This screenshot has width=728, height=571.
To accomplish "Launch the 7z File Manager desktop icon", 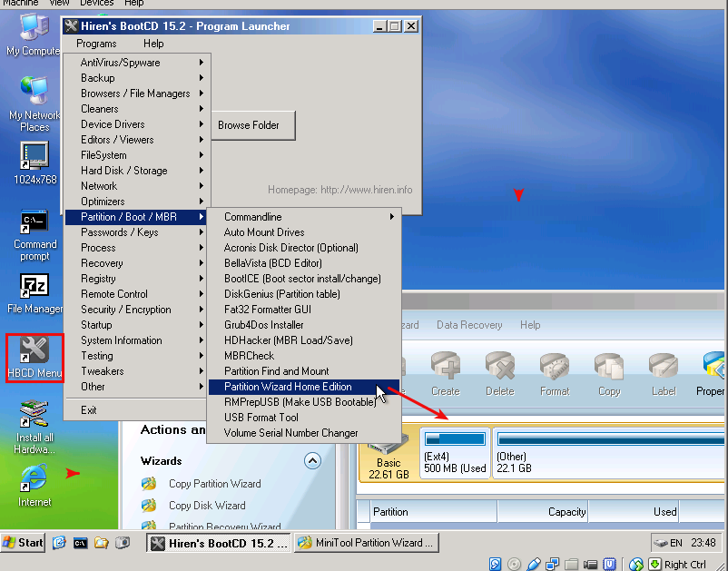I will point(34,293).
